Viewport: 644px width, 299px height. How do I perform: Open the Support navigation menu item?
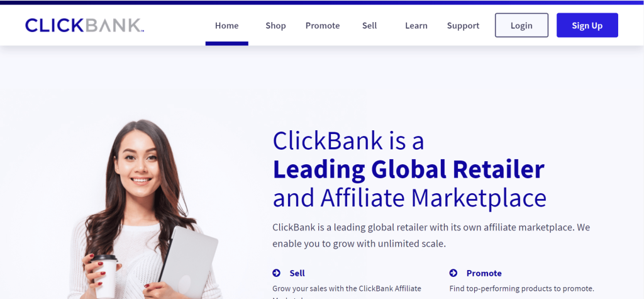click(463, 26)
